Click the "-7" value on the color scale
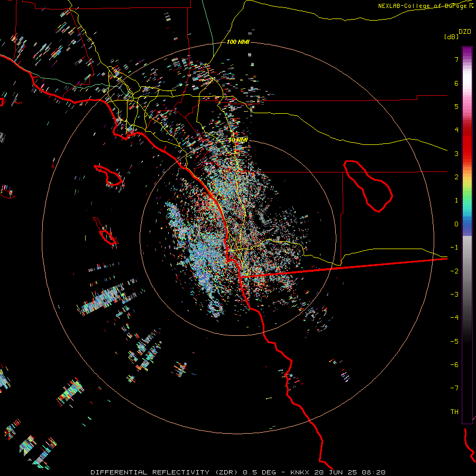The height and width of the screenshot is (476, 476). [x=454, y=388]
